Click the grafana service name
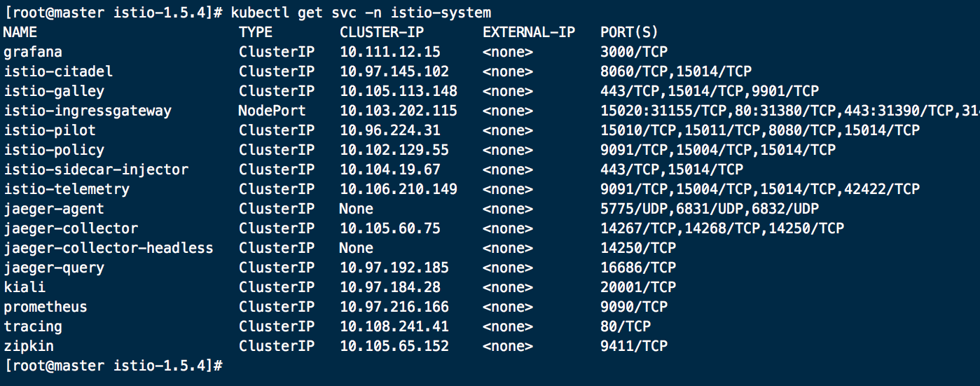 click(32, 52)
